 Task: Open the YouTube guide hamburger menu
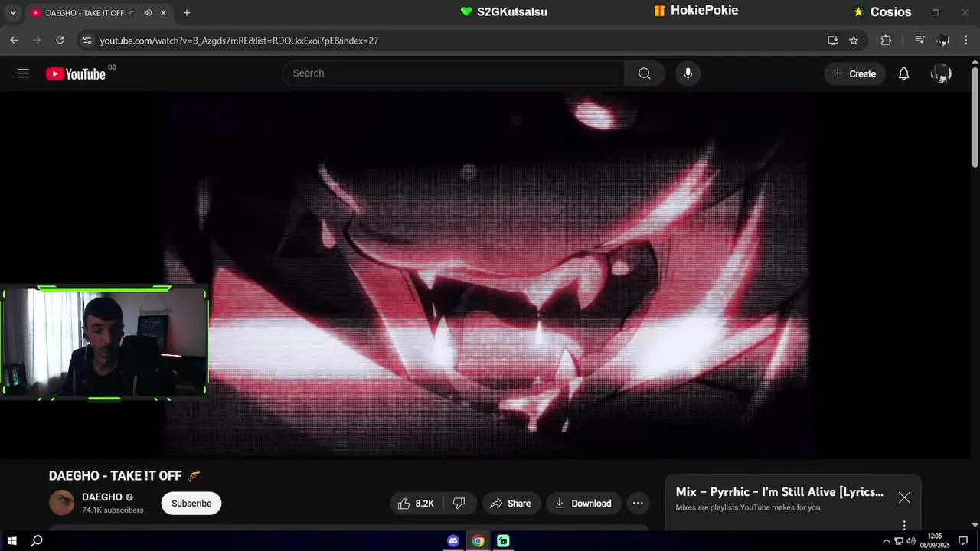(x=23, y=73)
